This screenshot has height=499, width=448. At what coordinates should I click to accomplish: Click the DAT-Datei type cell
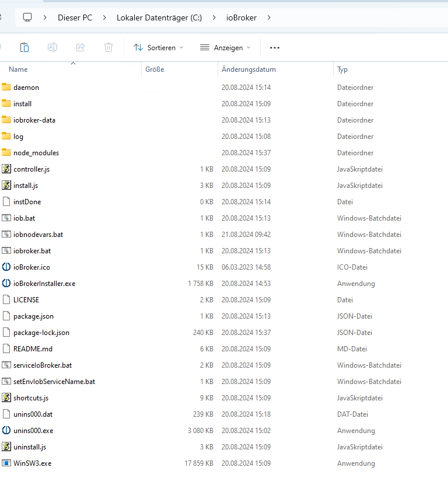point(352,414)
